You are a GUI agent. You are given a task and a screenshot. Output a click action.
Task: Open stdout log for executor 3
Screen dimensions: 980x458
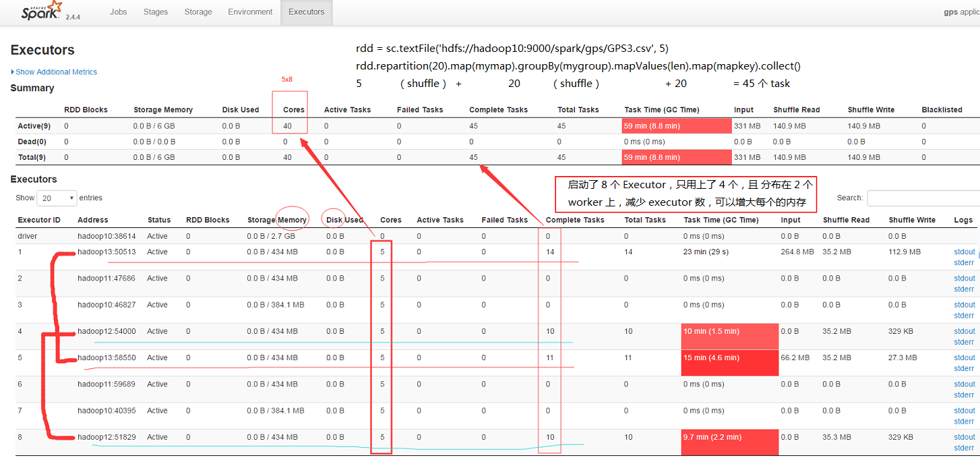point(964,305)
